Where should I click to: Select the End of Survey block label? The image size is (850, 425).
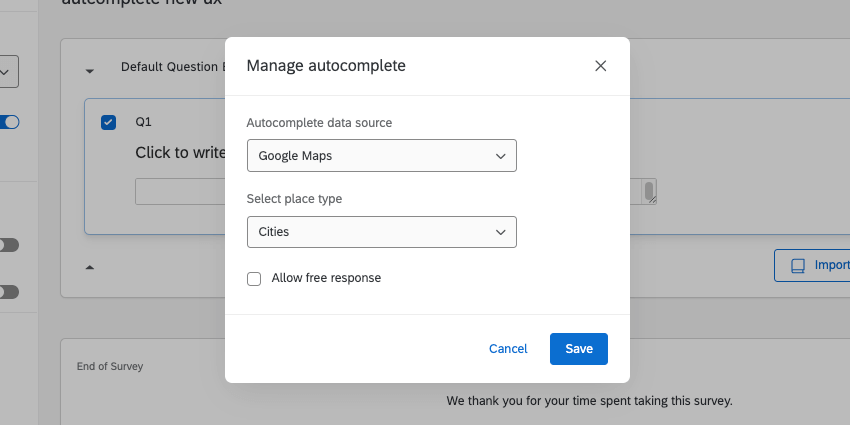[110, 366]
